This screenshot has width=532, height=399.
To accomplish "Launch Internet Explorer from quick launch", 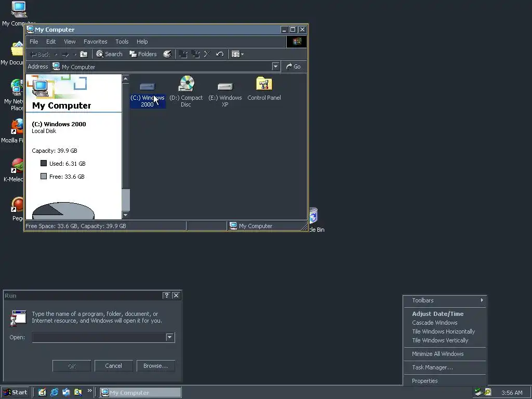I will pyautogui.click(x=54, y=393).
